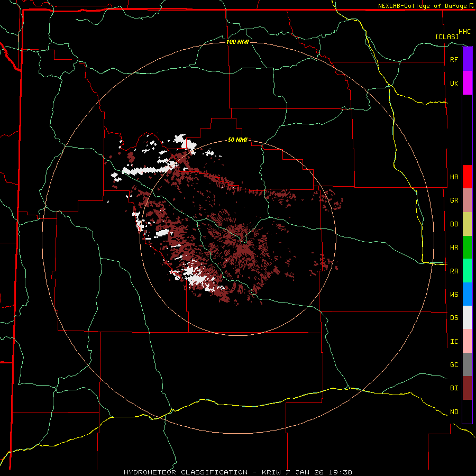476x476 pixels.
Task: Click the HR legend label
Action: 454,248
